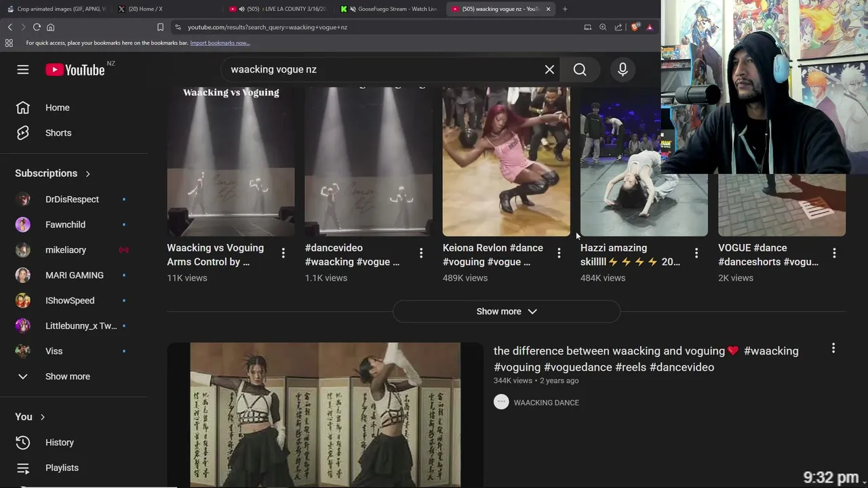
Task: Reload the page
Action: (37, 27)
